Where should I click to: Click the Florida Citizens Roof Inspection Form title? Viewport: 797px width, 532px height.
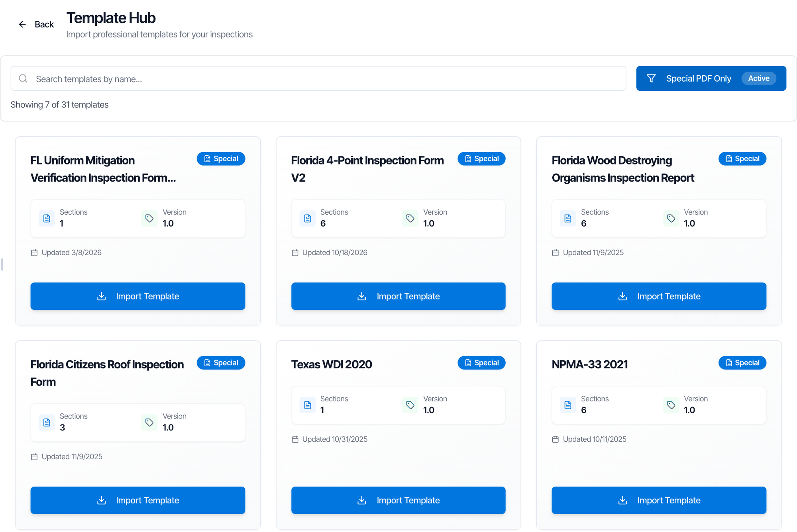coord(107,373)
